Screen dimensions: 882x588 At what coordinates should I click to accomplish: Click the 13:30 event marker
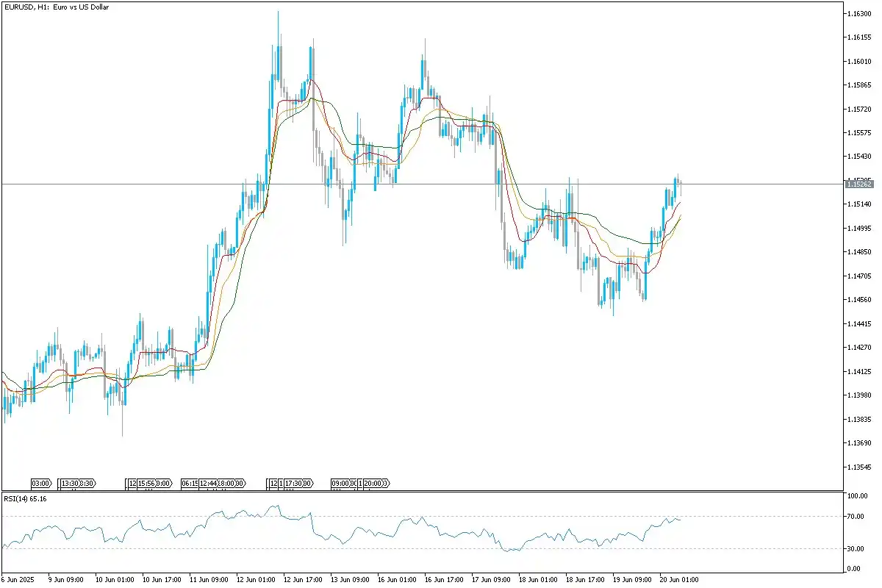point(70,483)
